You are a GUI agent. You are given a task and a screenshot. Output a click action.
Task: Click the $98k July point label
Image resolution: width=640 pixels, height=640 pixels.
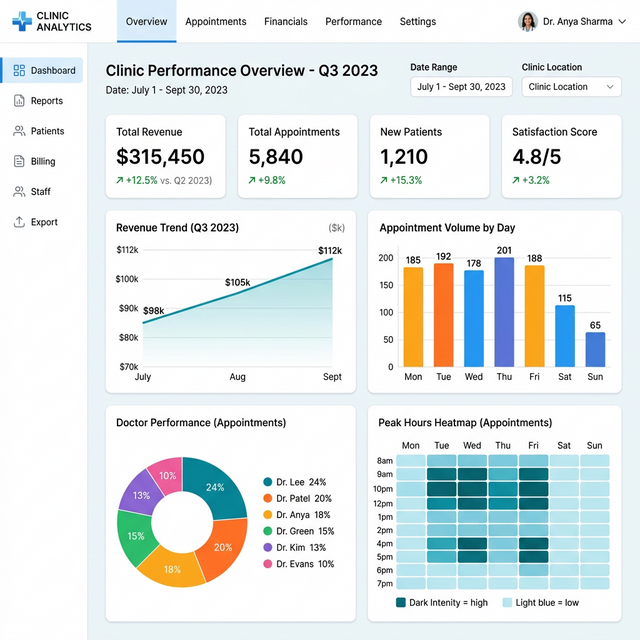coord(153,311)
